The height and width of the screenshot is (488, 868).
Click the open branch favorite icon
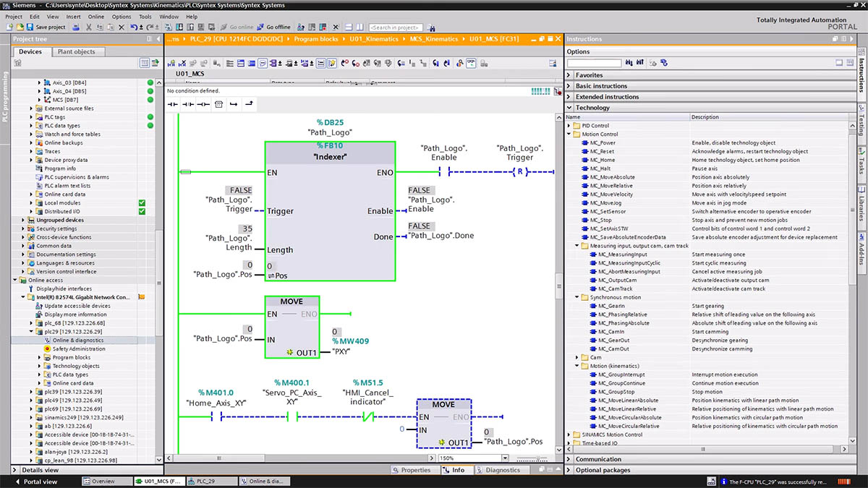click(234, 104)
